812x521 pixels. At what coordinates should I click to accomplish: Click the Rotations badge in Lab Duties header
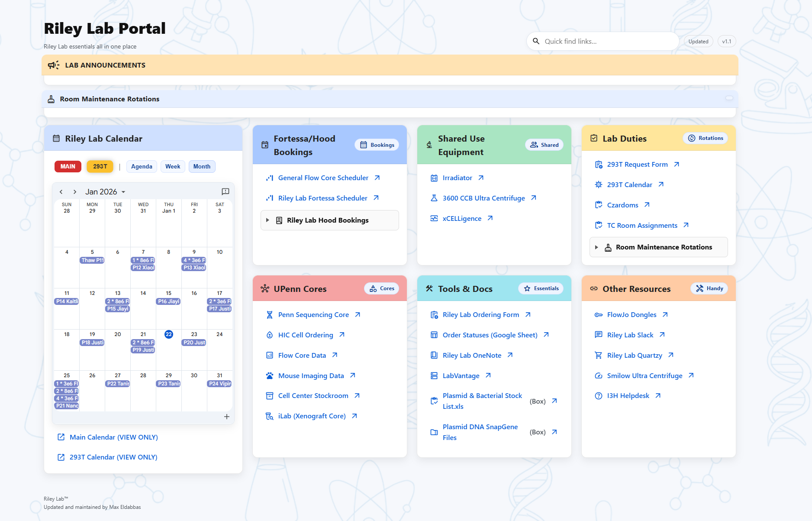click(x=706, y=138)
